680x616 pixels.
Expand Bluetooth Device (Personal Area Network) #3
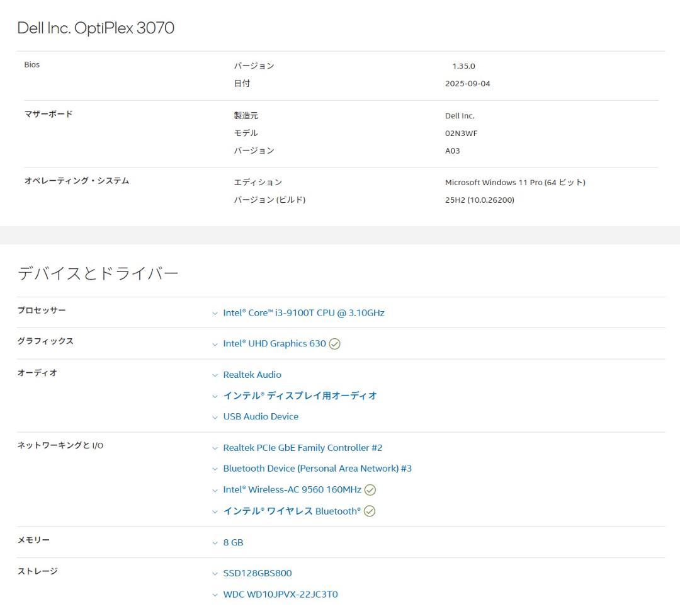point(215,469)
